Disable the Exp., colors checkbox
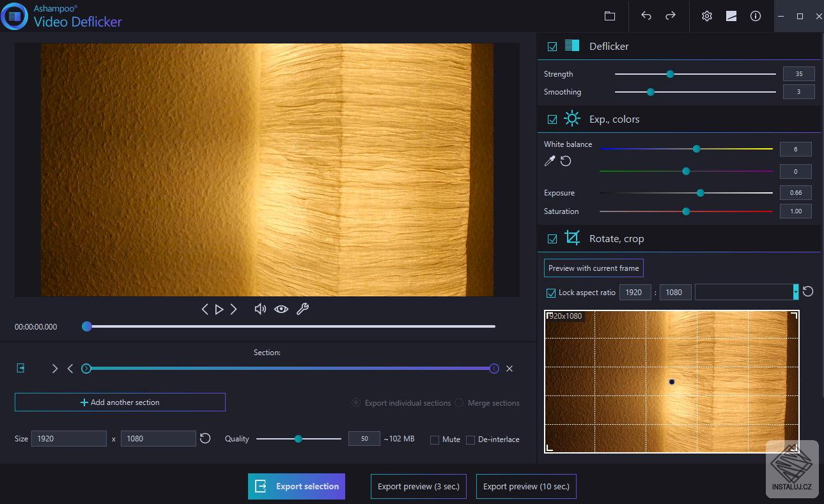824x504 pixels. (552, 119)
